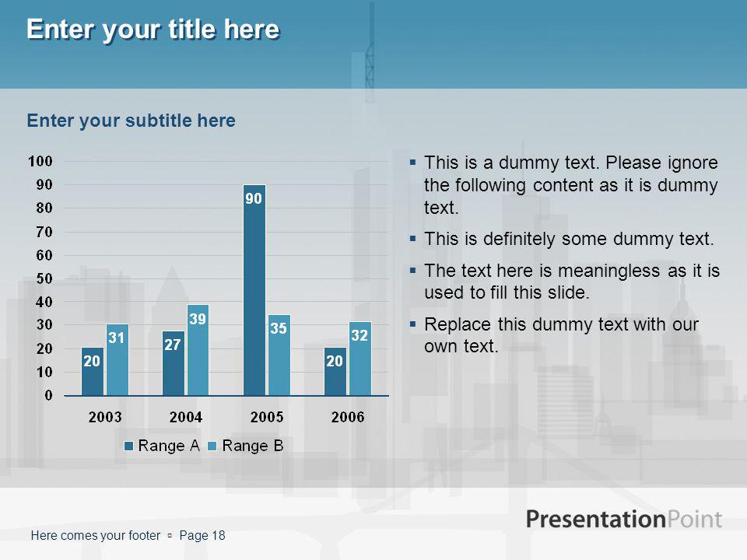Click the 100 value on the vertical axis
747x560 pixels.
click(40, 162)
